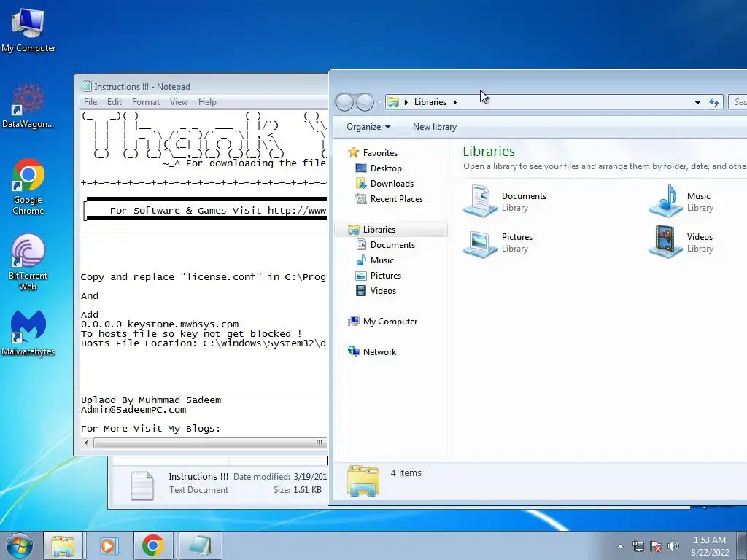
Task: Click the Explorer search box
Action: 738,102
